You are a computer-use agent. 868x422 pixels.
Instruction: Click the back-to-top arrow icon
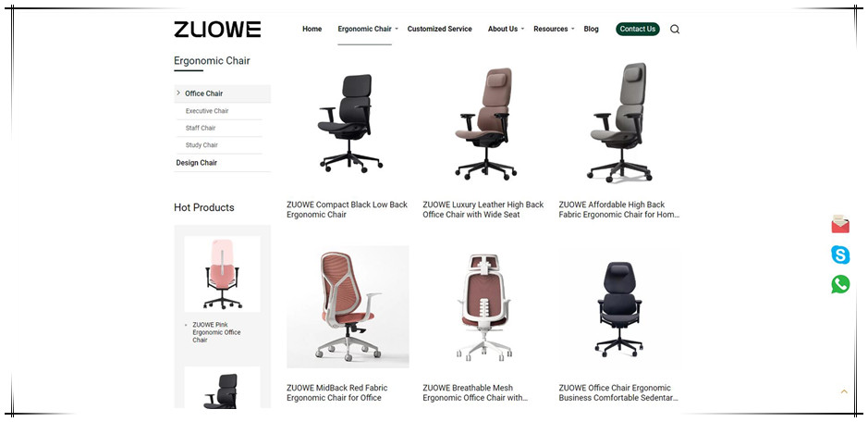(844, 391)
